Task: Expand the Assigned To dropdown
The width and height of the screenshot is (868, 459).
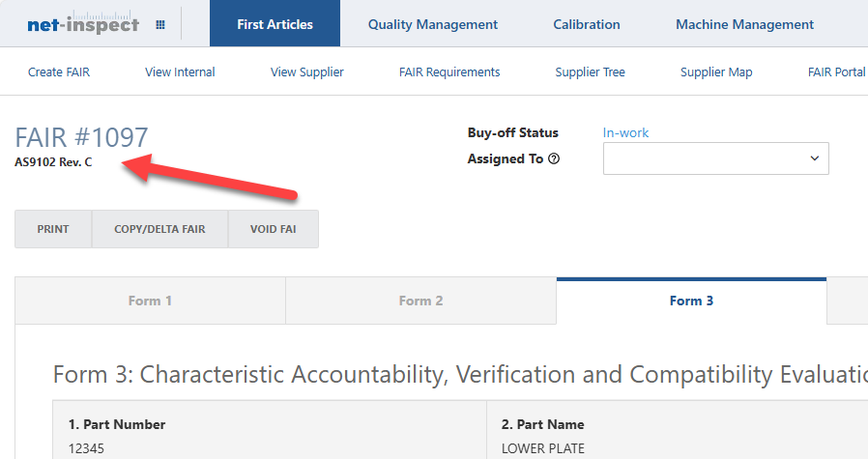Action: click(715, 158)
